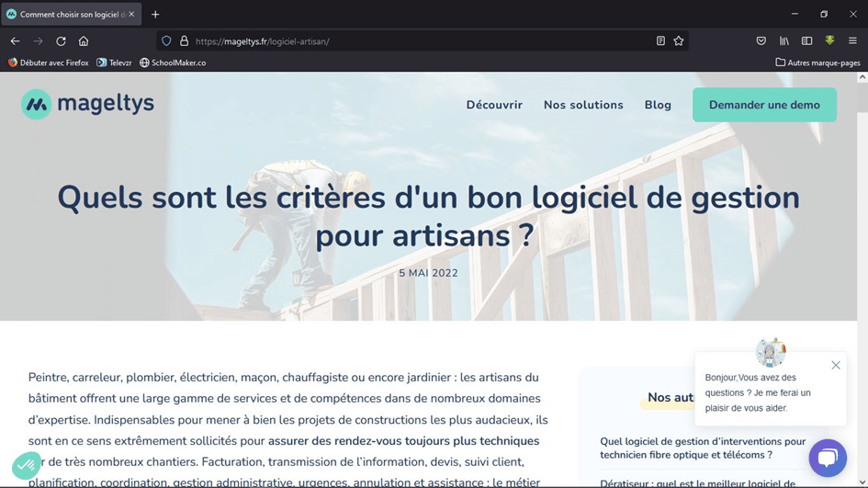The width and height of the screenshot is (868, 488).
Task: Open the Library icon in toolbar
Action: [x=783, y=41]
